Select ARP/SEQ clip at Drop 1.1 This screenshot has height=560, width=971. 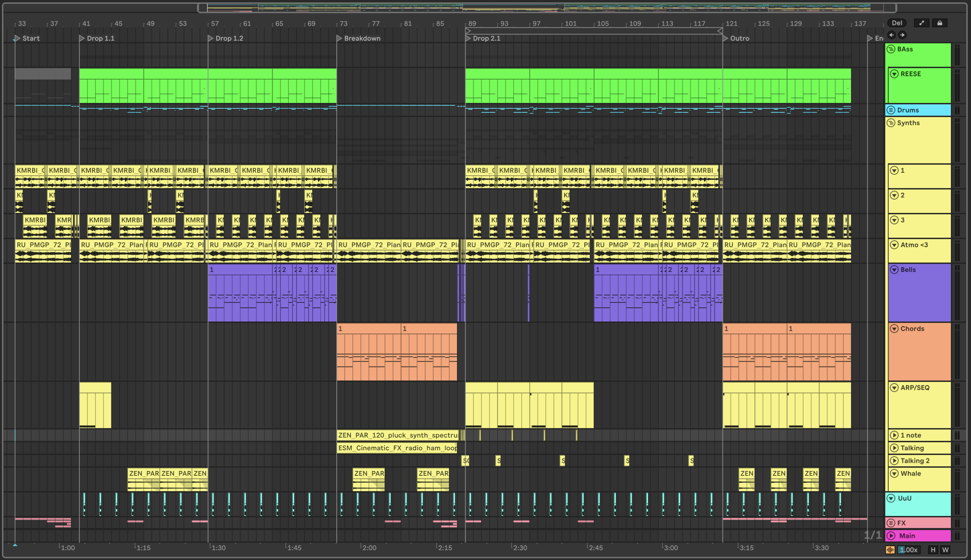coord(95,405)
